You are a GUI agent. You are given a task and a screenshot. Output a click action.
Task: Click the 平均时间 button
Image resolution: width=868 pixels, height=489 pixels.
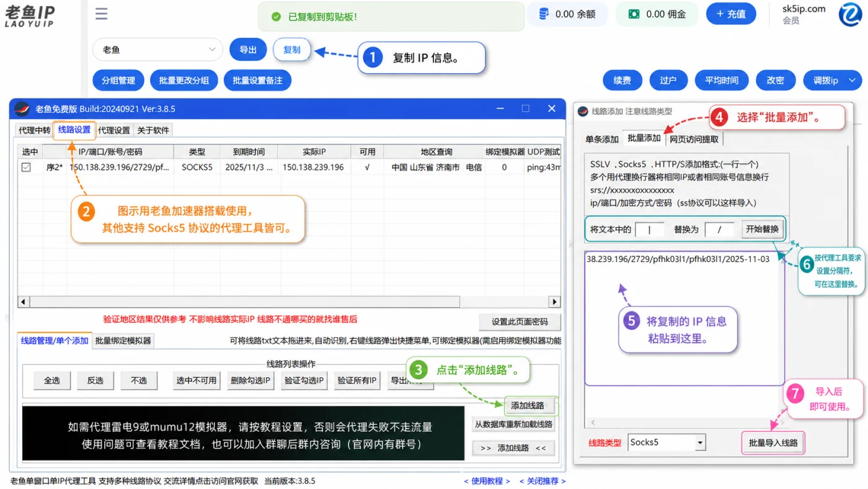point(722,80)
